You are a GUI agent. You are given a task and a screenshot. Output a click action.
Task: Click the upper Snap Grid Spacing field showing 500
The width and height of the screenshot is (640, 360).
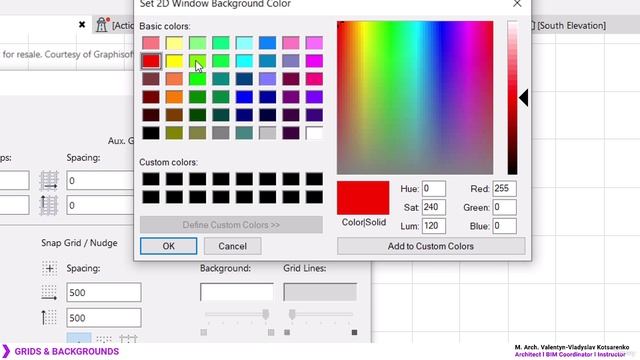pyautogui.click(x=104, y=293)
